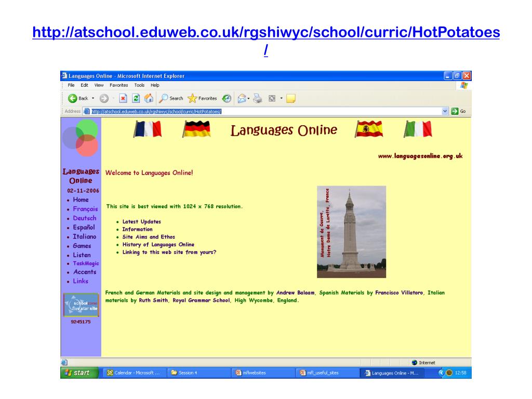Click the Windows flag logo in menu bar
The width and height of the screenshot is (532, 399).
[x=464, y=85]
